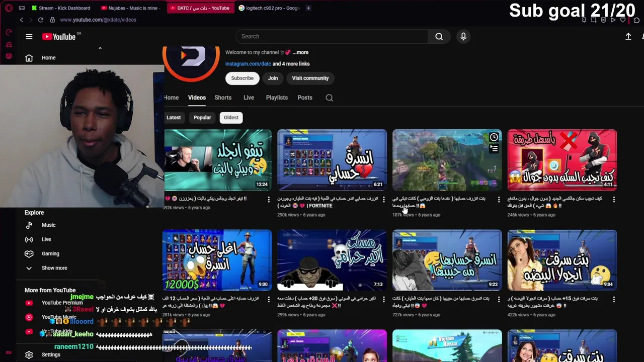Open the channel Home tab
The height and width of the screenshot is (362, 644).
(x=171, y=98)
